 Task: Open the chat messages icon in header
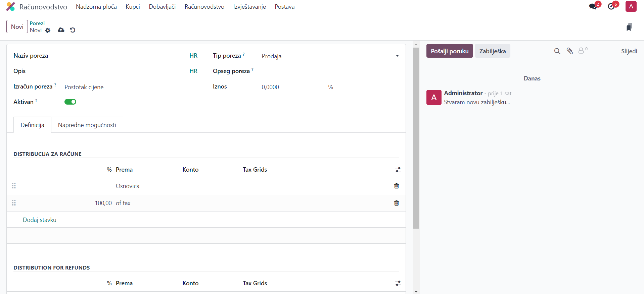pyautogui.click(x=593, y=7)
